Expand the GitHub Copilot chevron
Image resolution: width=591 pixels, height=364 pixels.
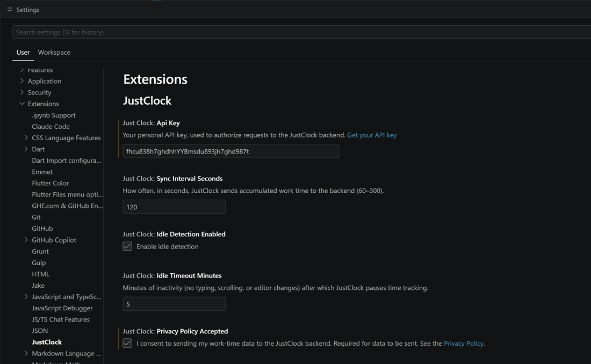click(26, 240)
